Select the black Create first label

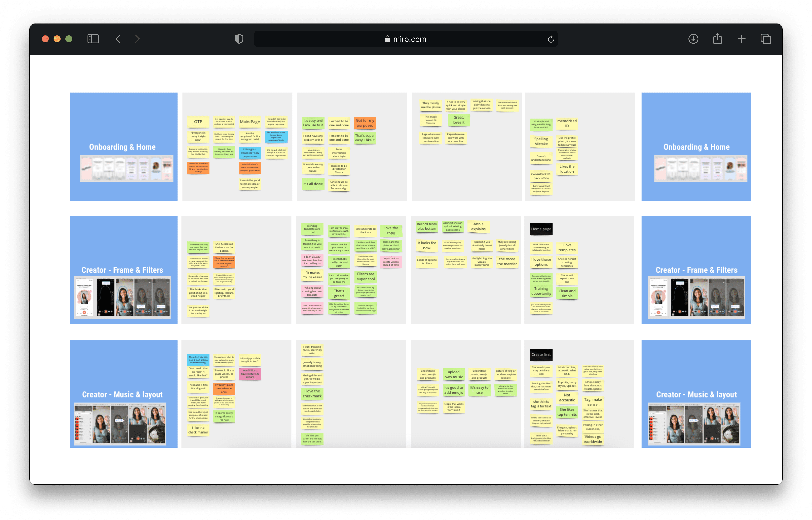click(541, 355)
